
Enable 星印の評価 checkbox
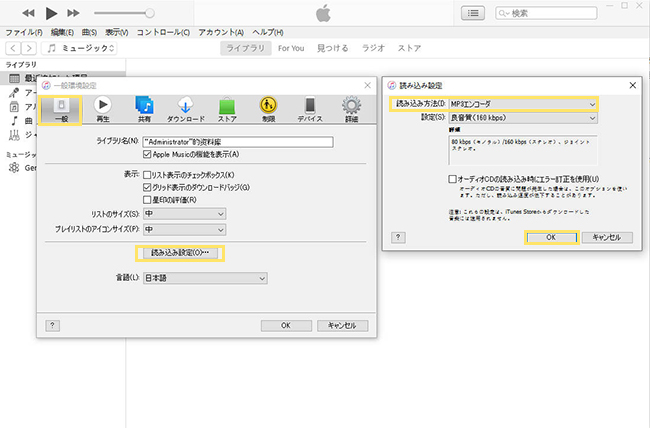click(147, 200)
